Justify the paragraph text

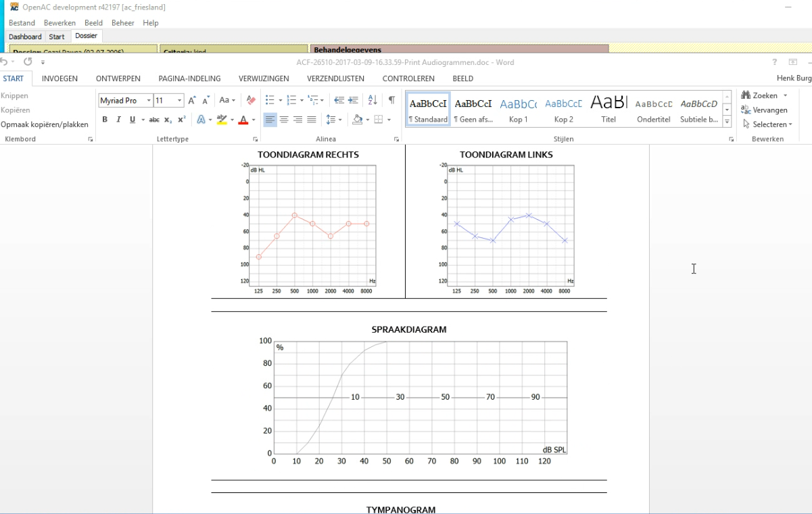point(312,120)
